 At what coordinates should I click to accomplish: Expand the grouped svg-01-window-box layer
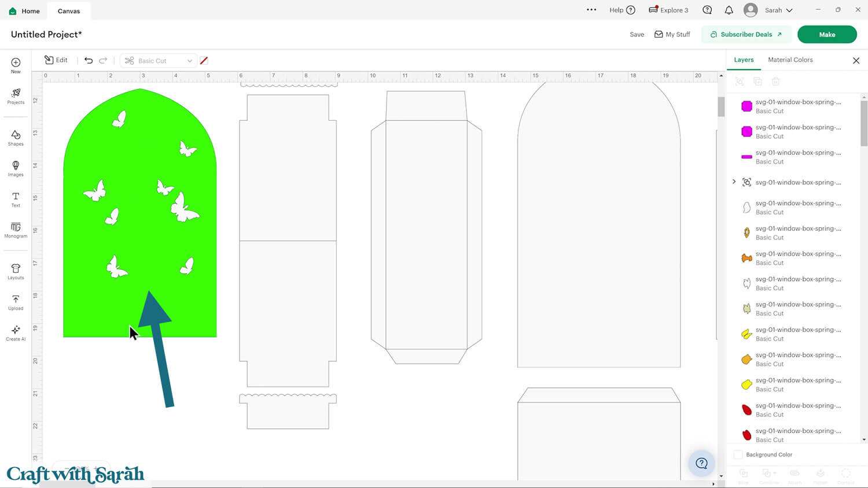click(734, 182)
